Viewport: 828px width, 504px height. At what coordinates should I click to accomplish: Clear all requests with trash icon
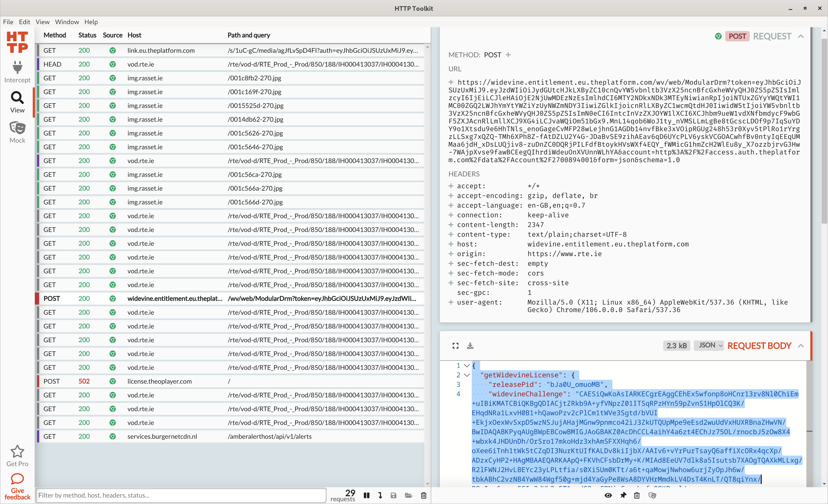tap(423, 495)
